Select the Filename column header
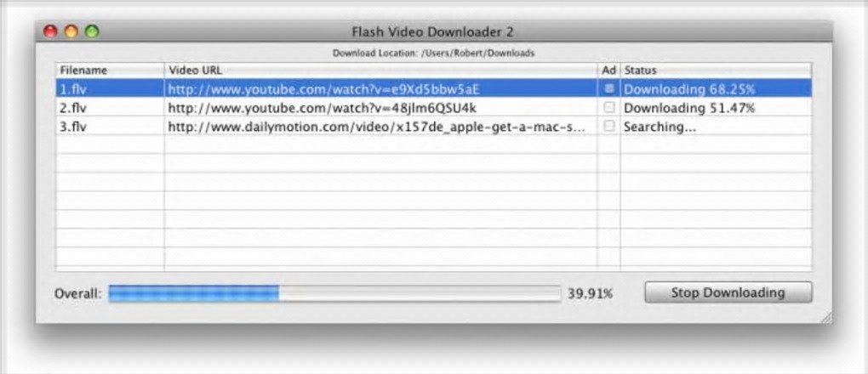This screenshot has width=868, height=374. pos(110,71)
